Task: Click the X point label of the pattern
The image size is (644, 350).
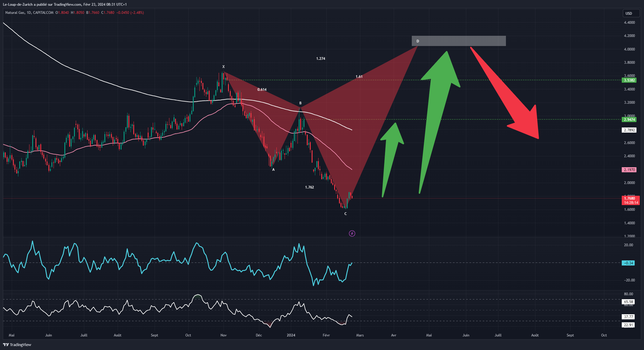Action: click(223, 67)
